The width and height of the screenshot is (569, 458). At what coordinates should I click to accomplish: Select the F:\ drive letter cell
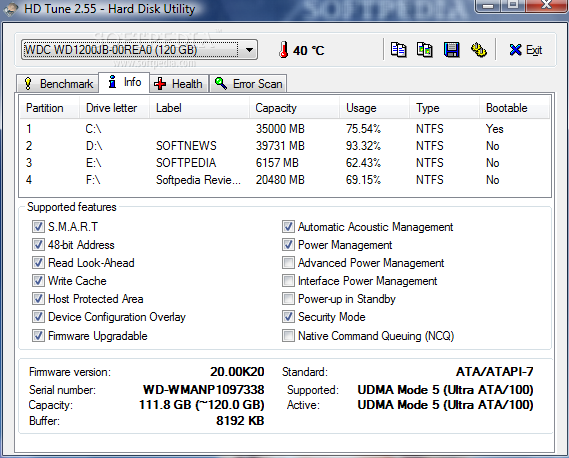[x=93, y=180]
